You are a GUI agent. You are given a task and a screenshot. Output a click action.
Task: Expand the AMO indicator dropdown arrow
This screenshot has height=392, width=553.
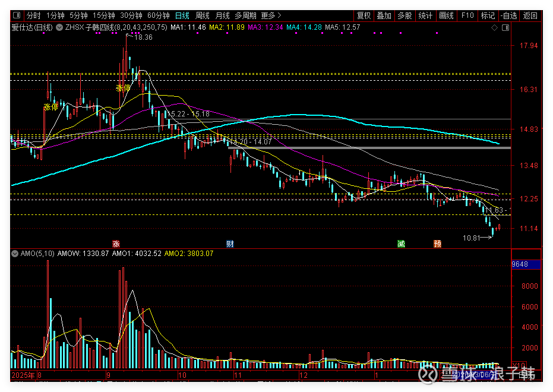tap(15, 254)
